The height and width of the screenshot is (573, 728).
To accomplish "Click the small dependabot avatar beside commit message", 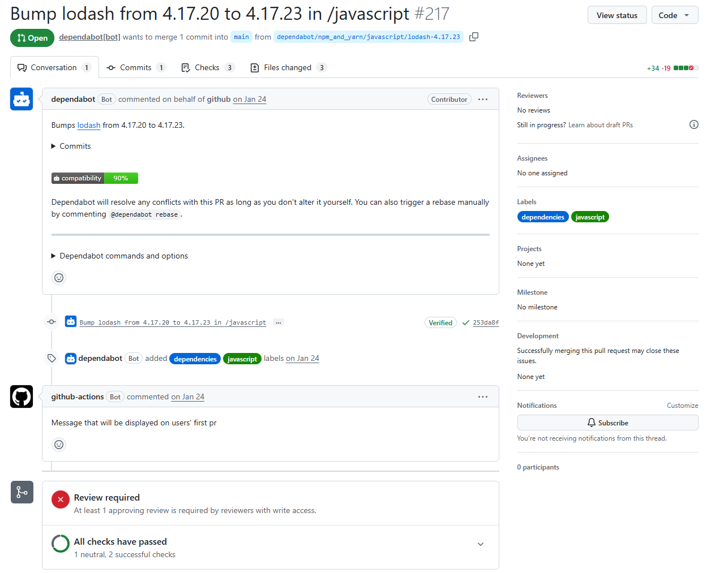I will (x=71, y=322).
